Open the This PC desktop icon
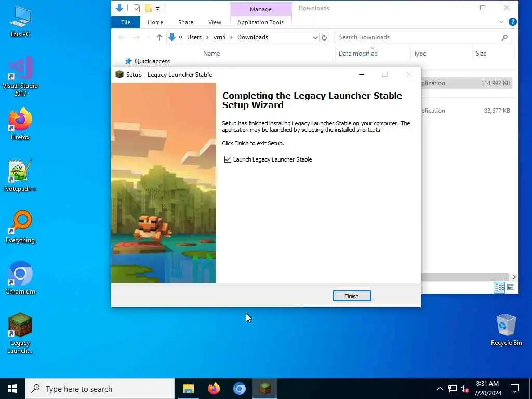This screenshot has height=399, width=532. coord(20,21)
